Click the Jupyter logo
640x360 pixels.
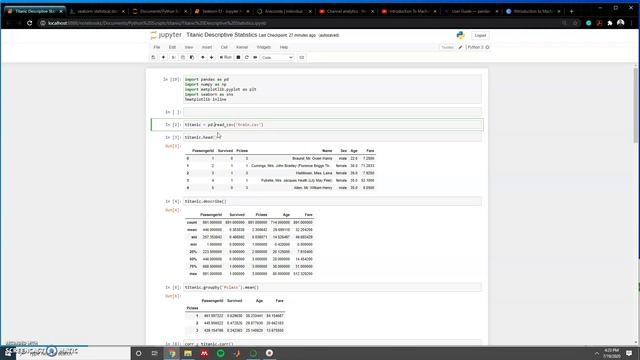pyautogui.click(x=166, y=35)
